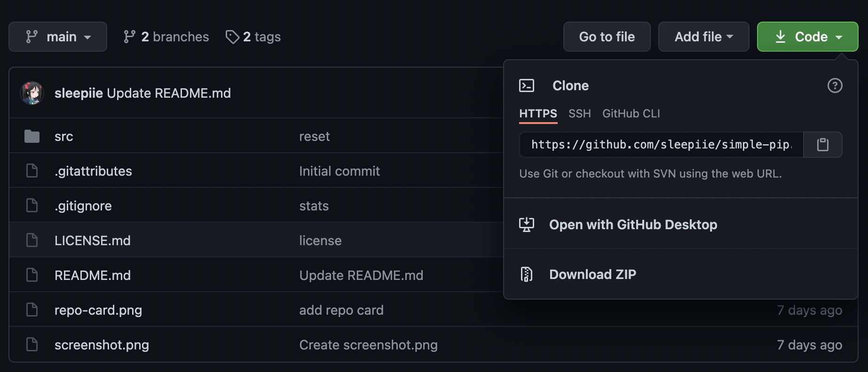Click the sleepiie user avatar
Viewport: 868px width, 372px height.
pyautogui.click(x=32, y=93)
